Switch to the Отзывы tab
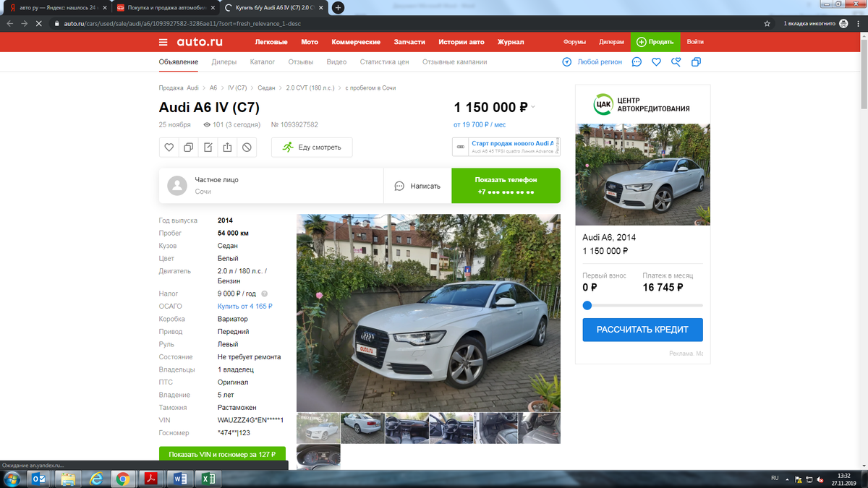Image resolution: width=868 pixels, height=488 pixels. [301, 62]
